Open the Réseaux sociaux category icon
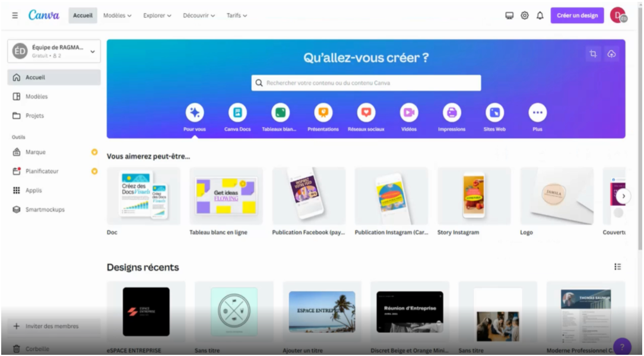 366,112
